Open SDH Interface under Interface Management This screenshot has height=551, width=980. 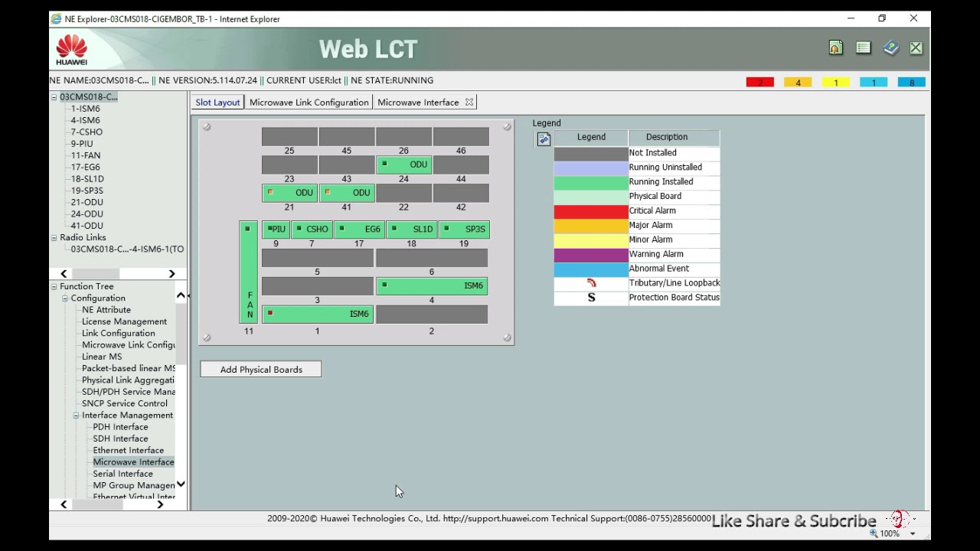120,439
